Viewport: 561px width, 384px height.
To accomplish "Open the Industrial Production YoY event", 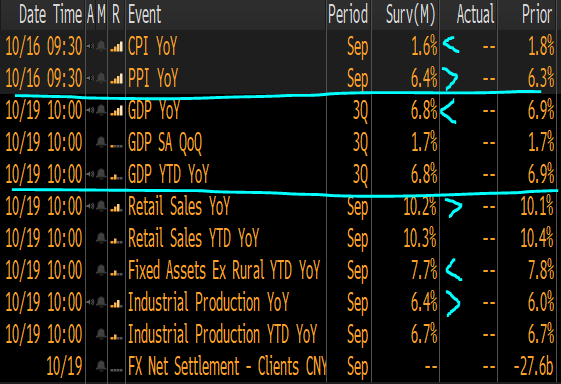I will click(208, 302).
